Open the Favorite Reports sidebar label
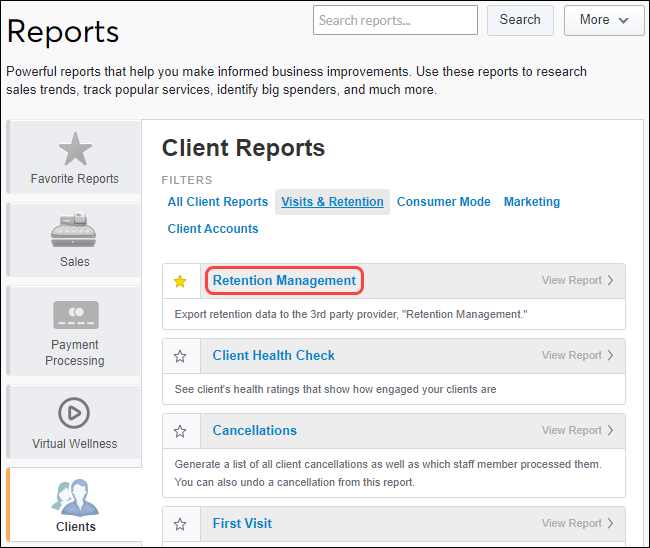The height and width of the screenshot is (548, 650). click(75, 179)
